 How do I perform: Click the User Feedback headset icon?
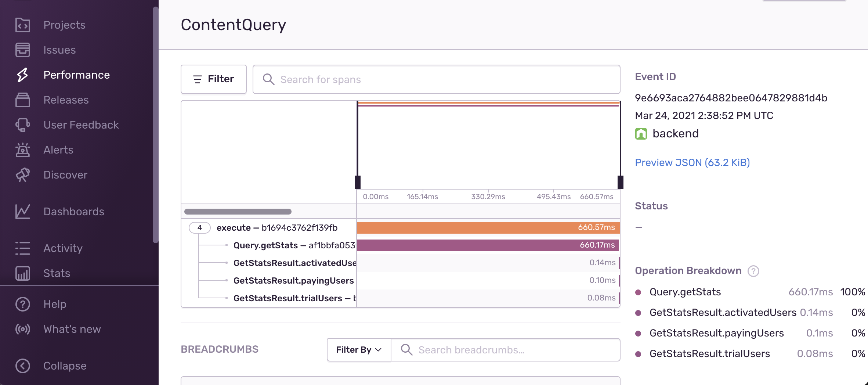[x=23, y=125]
